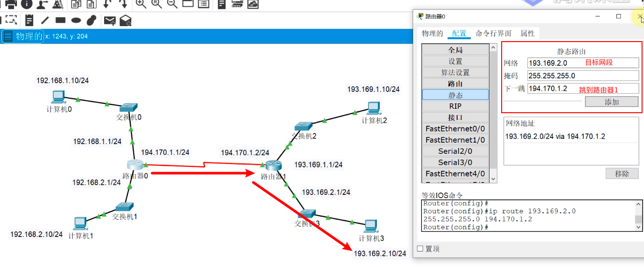Open the network information icon
The width and height of the screenshot is (644, 267).
pos(27,4)
